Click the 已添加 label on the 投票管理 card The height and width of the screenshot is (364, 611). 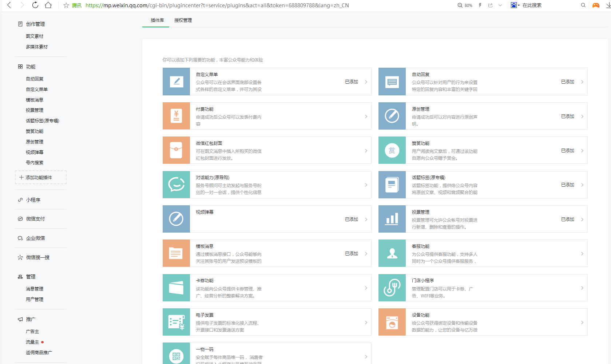pos(568,219)
